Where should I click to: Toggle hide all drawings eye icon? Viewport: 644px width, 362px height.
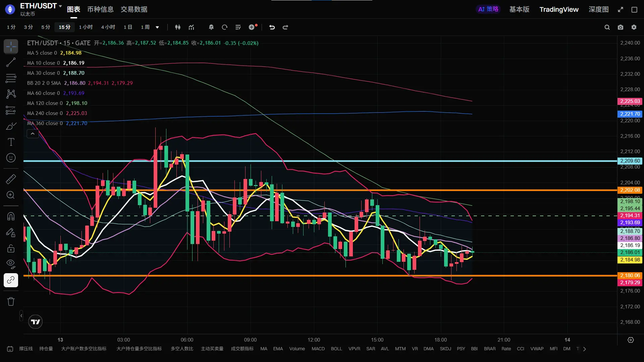[x=11, y=264]
